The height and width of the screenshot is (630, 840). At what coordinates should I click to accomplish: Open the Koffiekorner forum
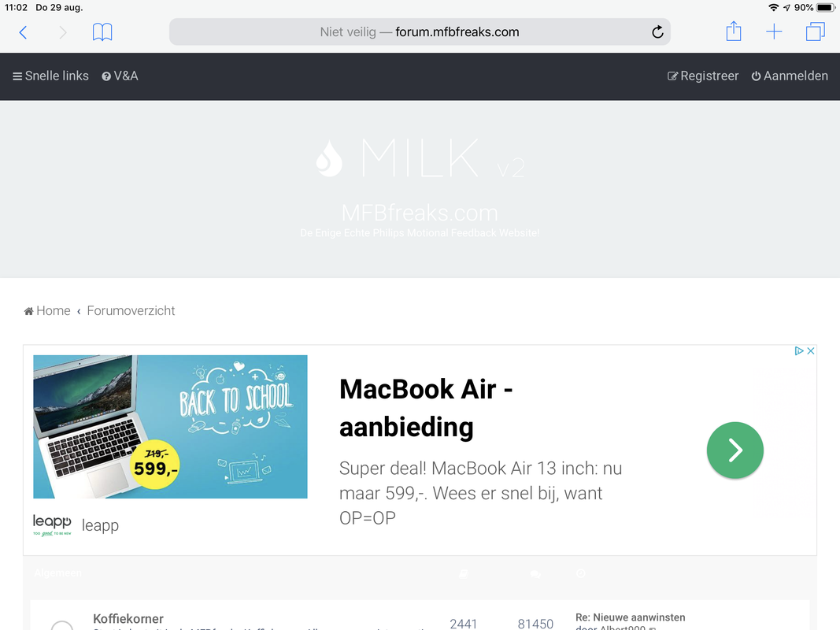128,619
